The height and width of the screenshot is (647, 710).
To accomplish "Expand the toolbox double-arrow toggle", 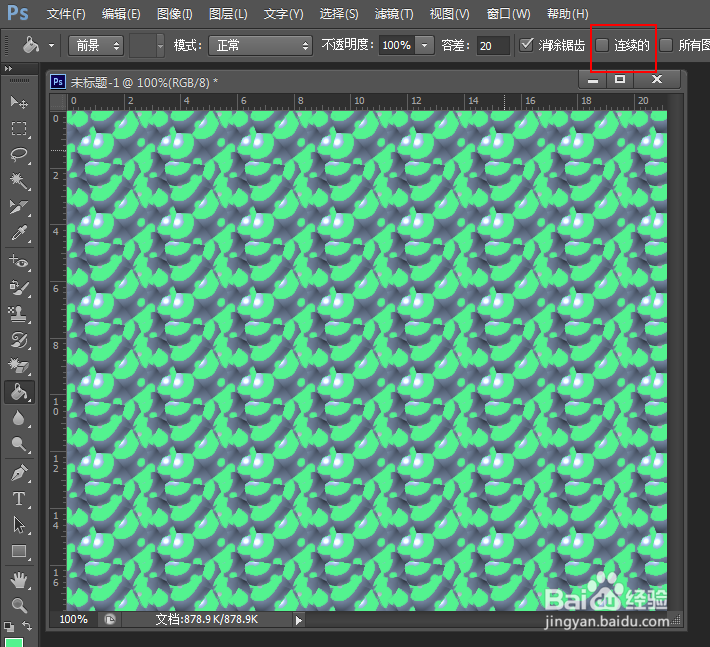I will [9, 68].
